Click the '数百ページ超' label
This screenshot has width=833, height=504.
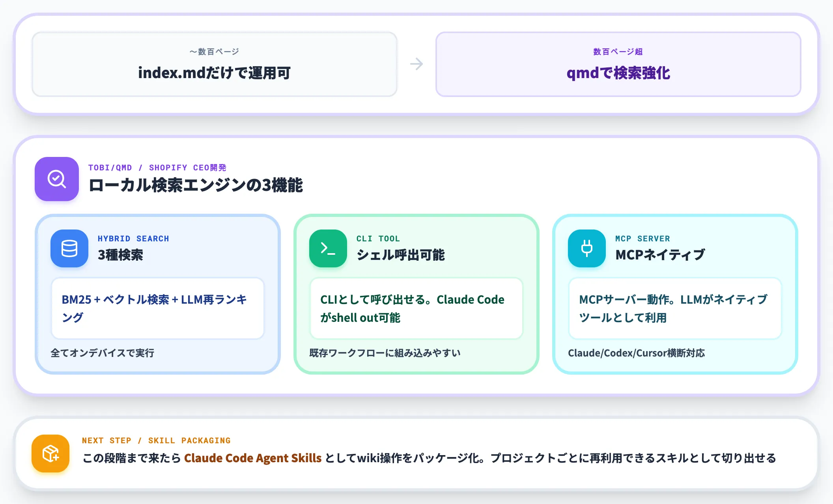point(618,52)
